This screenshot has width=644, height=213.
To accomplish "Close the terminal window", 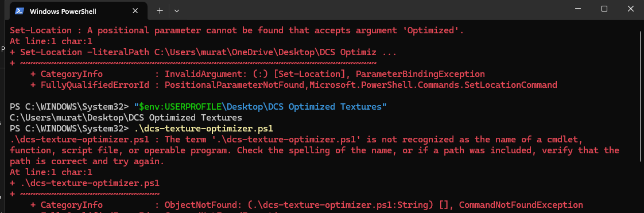I will tap(631, 9).
